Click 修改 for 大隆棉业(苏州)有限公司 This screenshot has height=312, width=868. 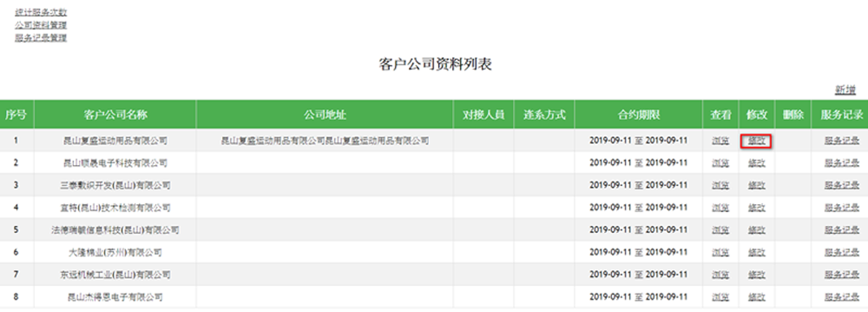point(757,253)
